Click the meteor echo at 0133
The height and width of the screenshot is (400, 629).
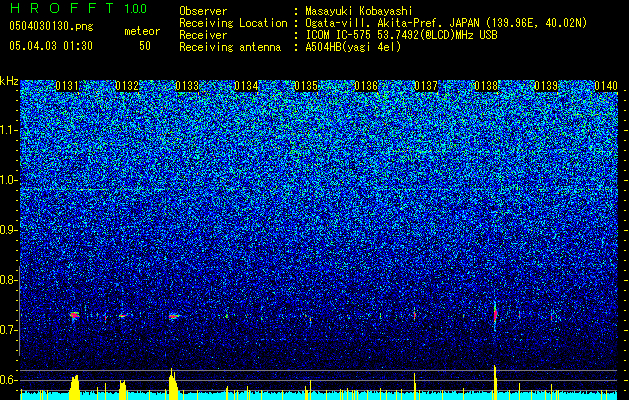click(174, 317)
